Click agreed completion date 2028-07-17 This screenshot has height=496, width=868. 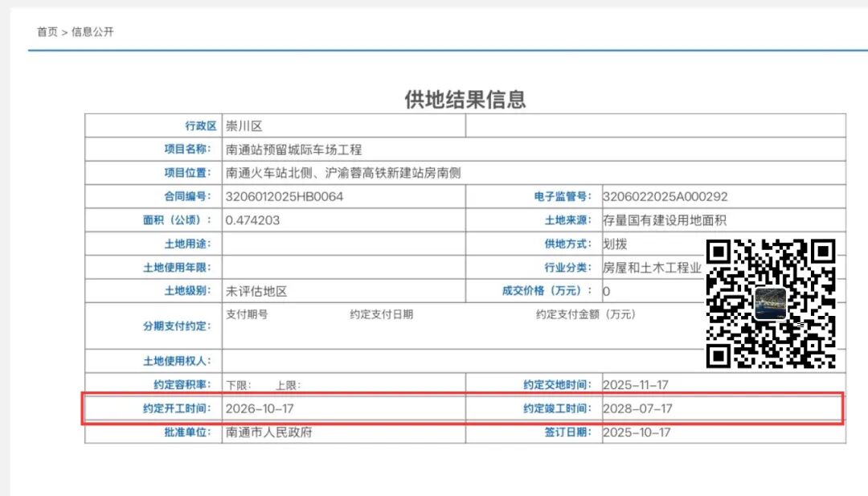coord(637,409)
